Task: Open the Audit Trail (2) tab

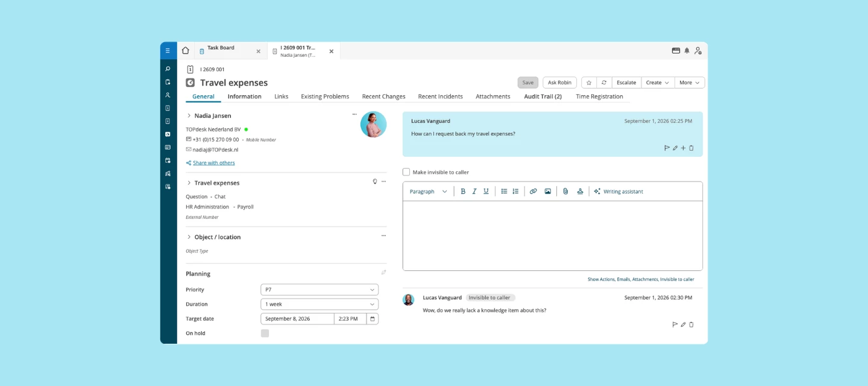Action: coord(543,96)
